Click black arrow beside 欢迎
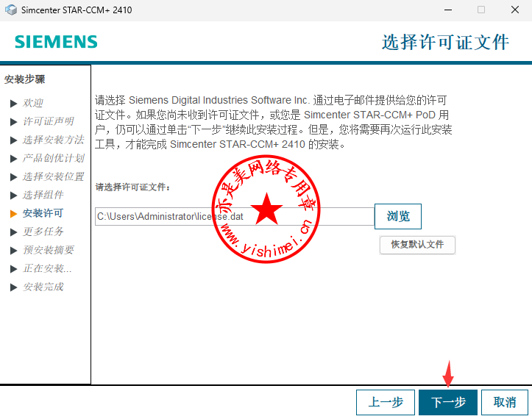Screen dimensions: 532x419 coord(13,104)
